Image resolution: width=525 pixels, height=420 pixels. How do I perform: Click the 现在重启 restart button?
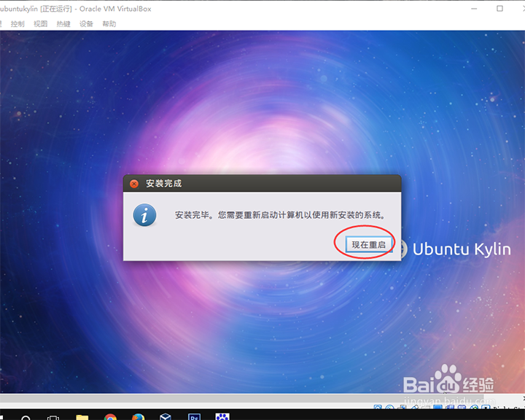pyautogui.click(x=369, y=245)
